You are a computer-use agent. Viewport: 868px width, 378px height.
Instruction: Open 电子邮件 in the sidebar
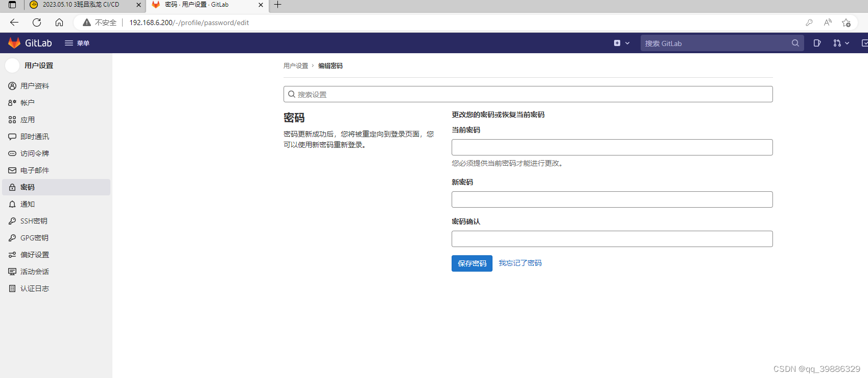(x=56, y=170)
